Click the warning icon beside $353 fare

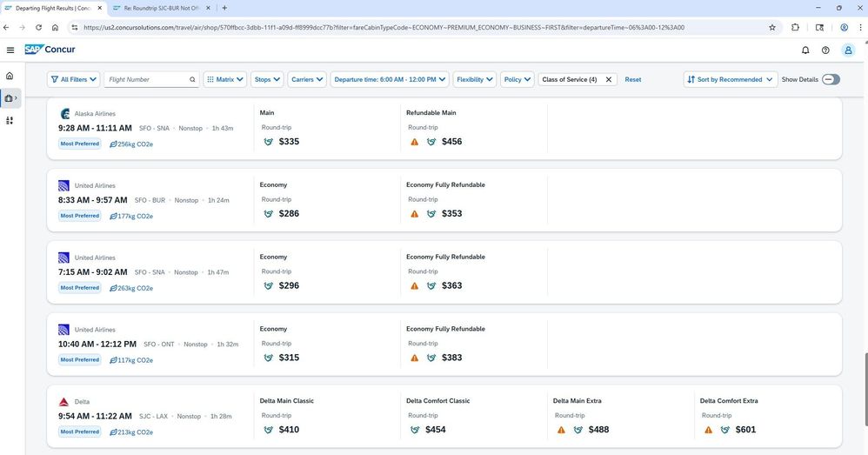(x=414, y=214)
